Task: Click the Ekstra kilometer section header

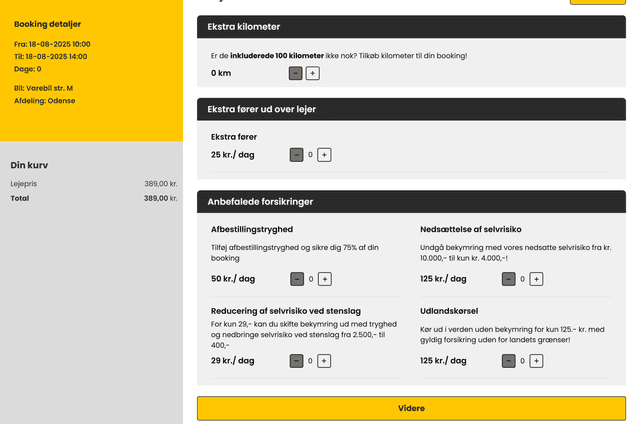Action: click(x=411, y=27)
